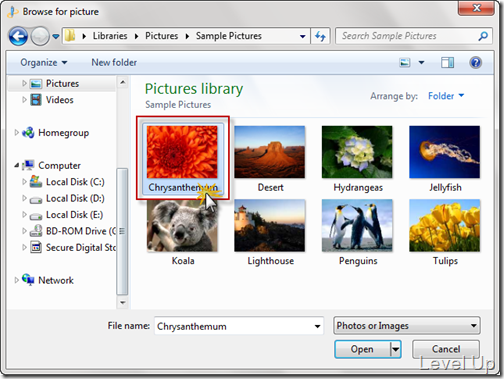
Task: Click the Homegroup icon
Action: click(28, 133)
